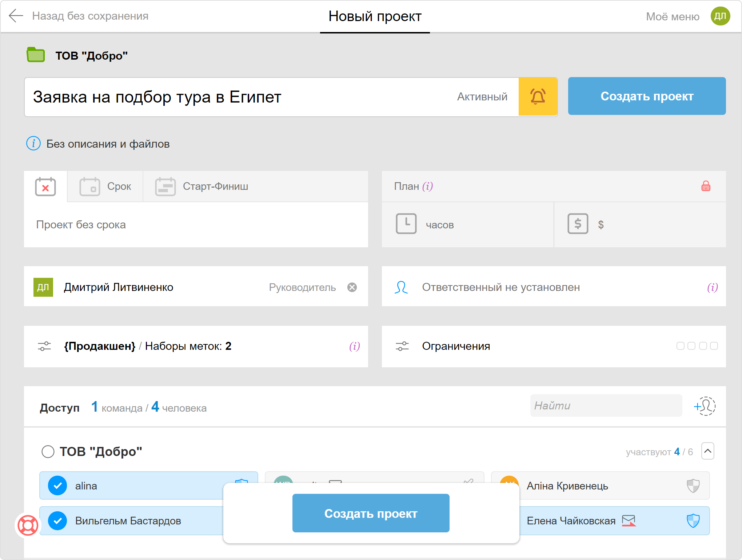The image size is (742, 560).
Task: Select the no-deadline calendar icon tab
Action: [45, 187]
